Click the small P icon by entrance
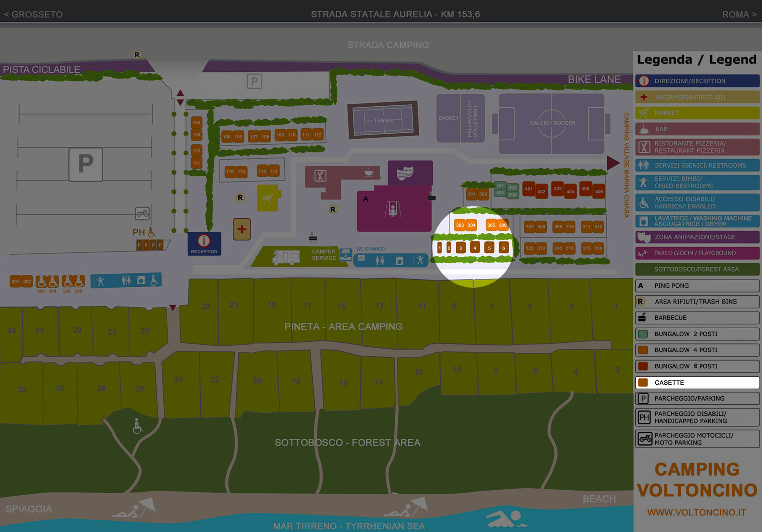Screen dimensions: 762x532 click(254, 81)
